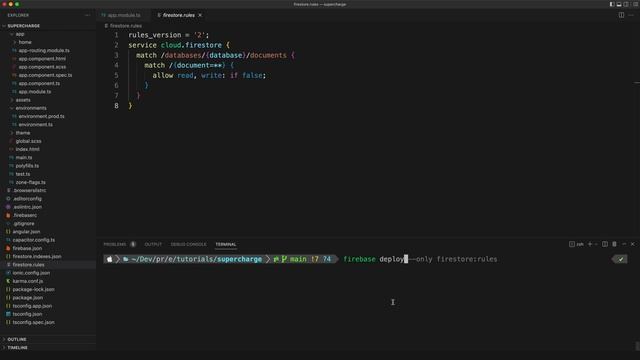
Task: Open .firebaserc file
Action: point(24,215)
